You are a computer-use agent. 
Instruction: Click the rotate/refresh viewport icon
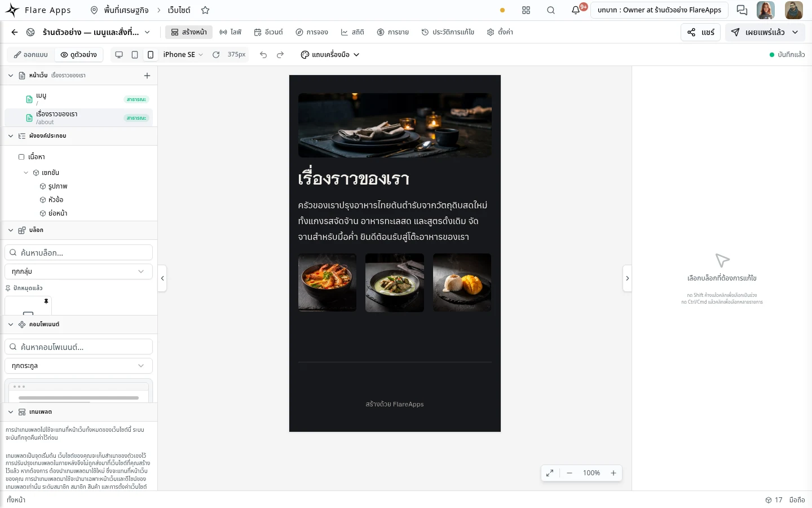[216, 55]
